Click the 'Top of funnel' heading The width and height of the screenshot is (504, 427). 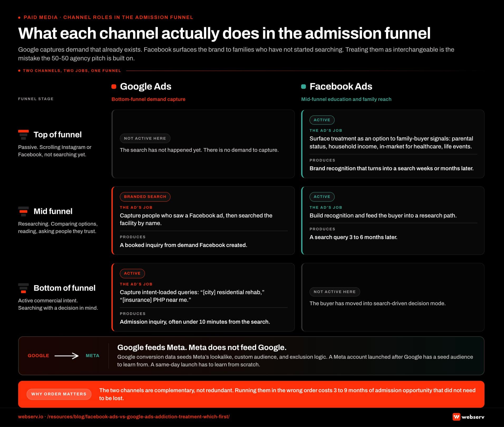[x=58, y=135]
